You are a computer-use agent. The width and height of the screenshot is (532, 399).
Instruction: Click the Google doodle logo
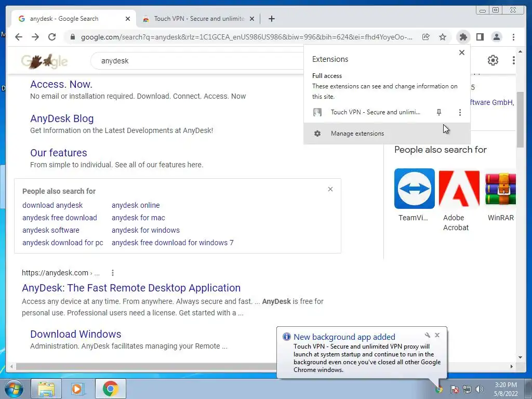(x=44, y=61)
